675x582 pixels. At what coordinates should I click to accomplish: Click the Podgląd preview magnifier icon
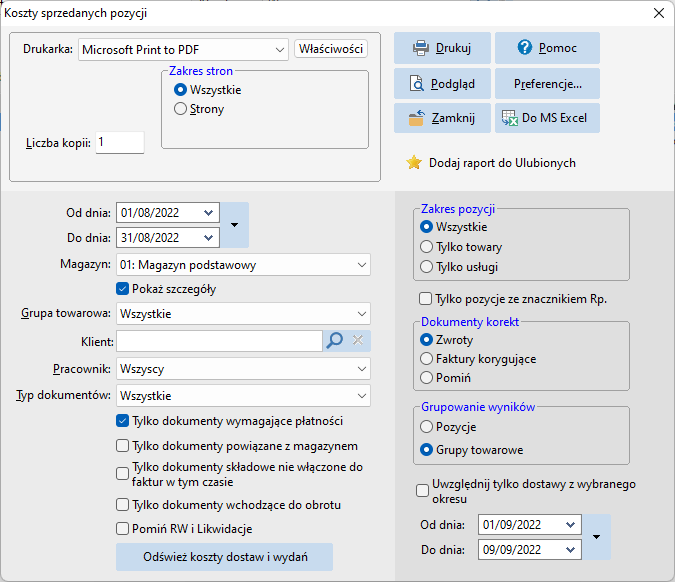click(x=416, y=84)
